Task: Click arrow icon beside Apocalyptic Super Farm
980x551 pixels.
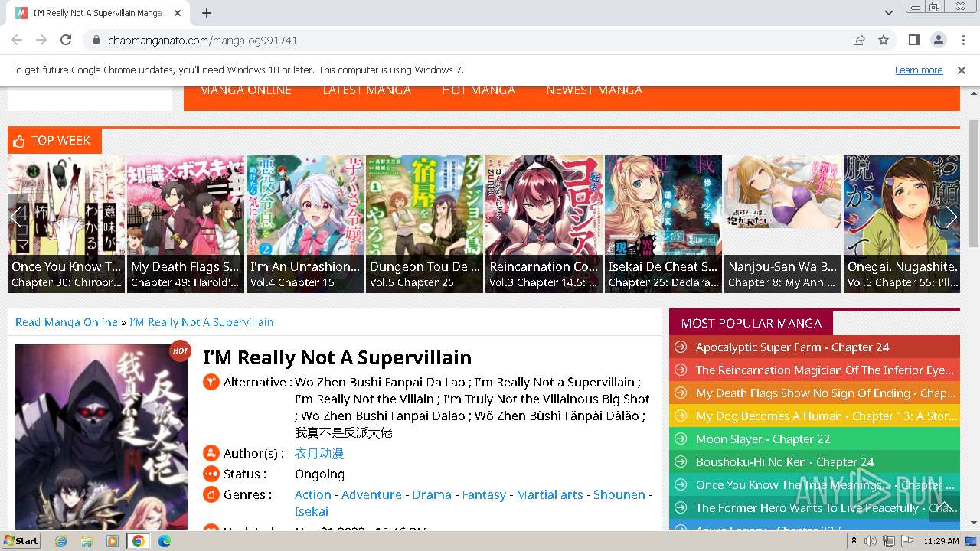Action: coord(679,347)
